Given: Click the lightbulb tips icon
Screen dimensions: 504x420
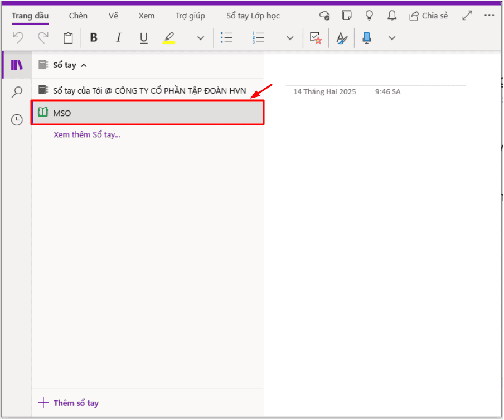Looking at the screenshot, I should [369, 15].
